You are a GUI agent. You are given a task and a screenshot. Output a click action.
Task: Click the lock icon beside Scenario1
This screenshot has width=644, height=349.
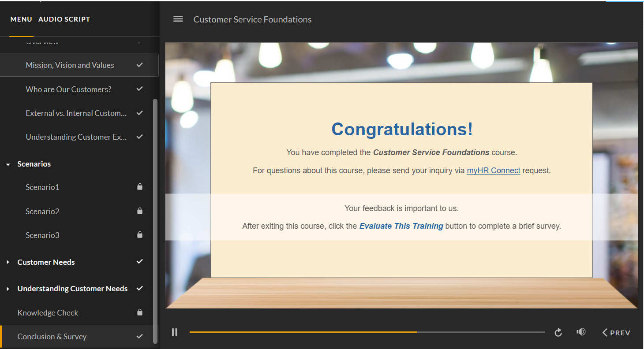(139, 186)
